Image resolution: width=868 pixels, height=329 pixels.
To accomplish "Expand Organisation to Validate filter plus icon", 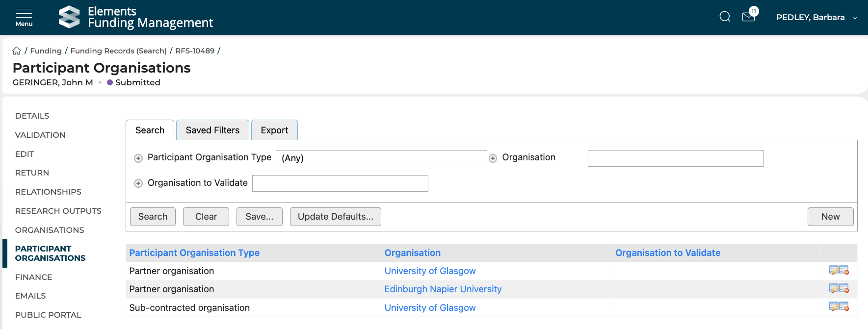I will (x=138, y=183).
